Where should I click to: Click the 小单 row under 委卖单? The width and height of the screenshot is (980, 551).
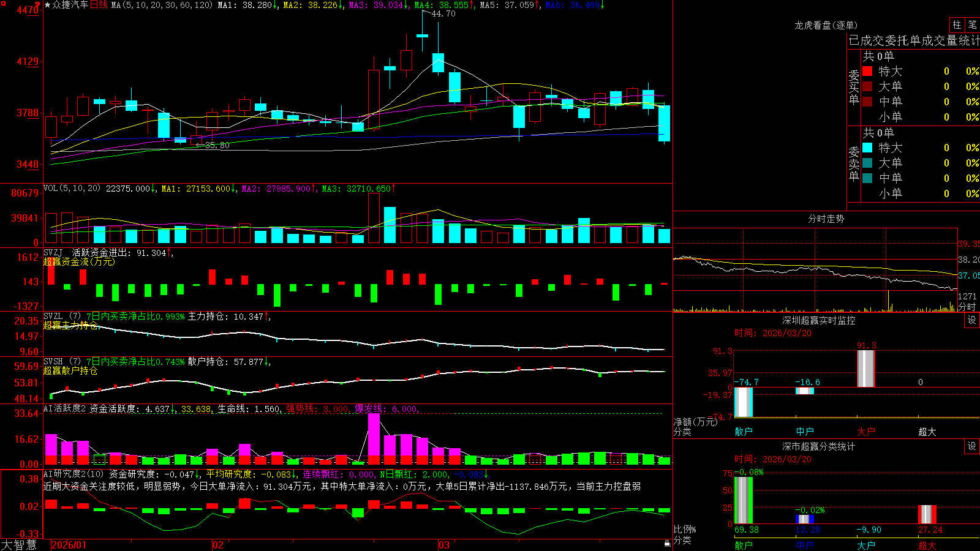coord(921,193)
